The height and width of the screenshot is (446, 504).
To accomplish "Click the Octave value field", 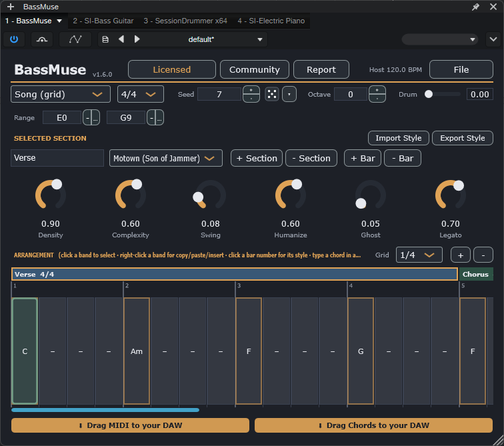I will (x=351, y=94).
